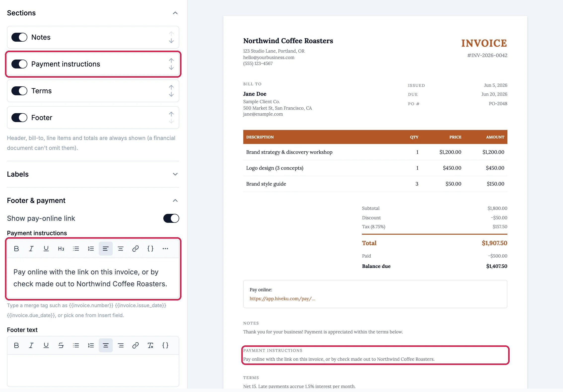Viewport: 563px width, 392px height.
Task: Open more options in Payment instructions toolbar
Action: pos(165,249)
